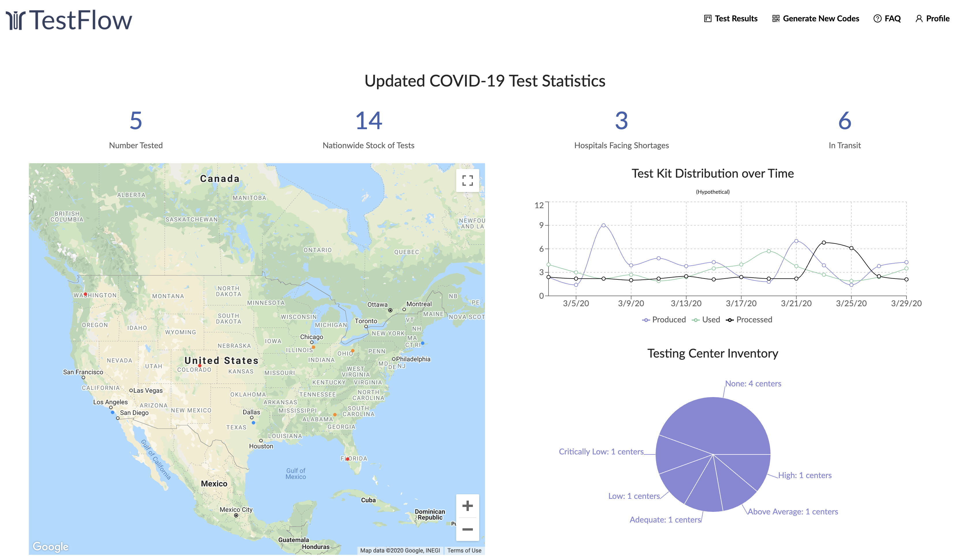Zoom out the map with minus
Screen dimensions: 970x560
(x=467, y=529)
